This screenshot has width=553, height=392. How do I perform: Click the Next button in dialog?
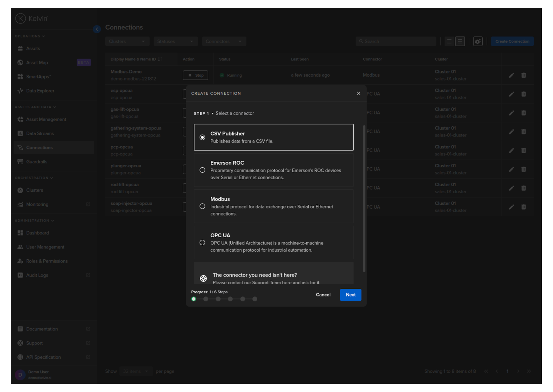click(350, 295)
